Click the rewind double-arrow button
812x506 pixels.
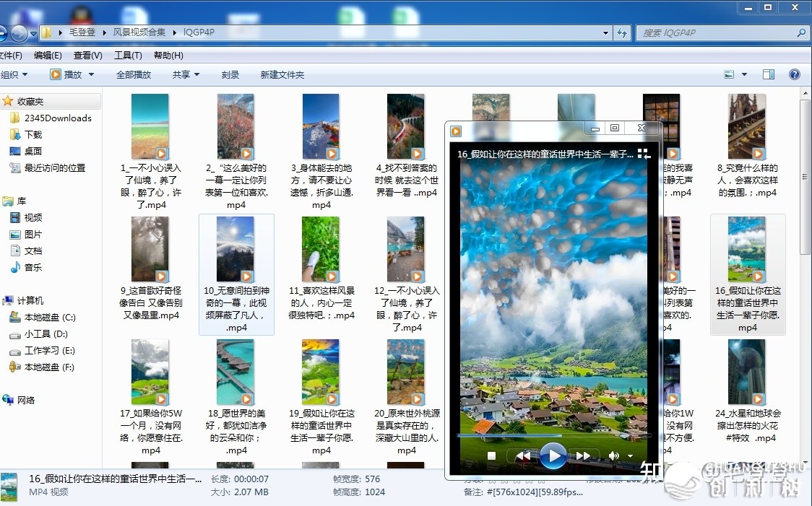524,455
